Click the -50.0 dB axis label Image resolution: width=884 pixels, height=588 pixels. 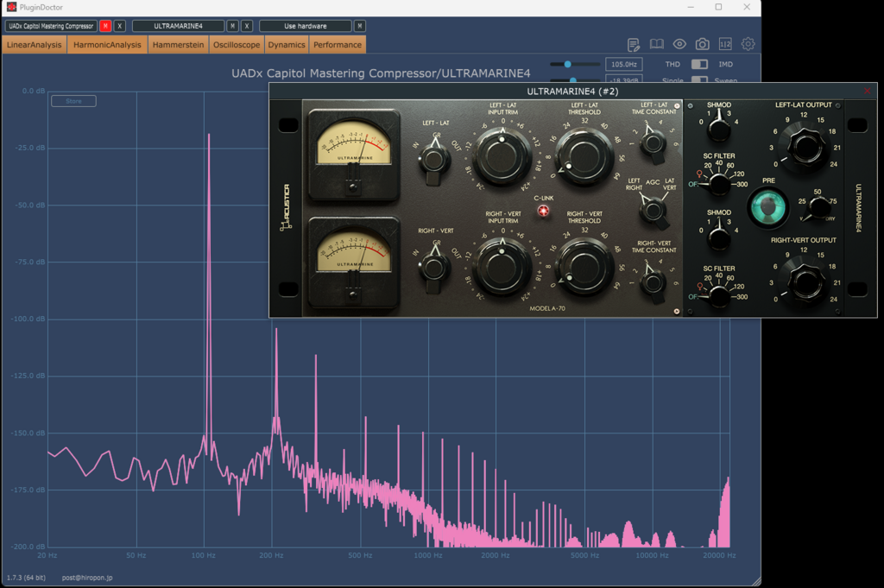coord(30,205)
